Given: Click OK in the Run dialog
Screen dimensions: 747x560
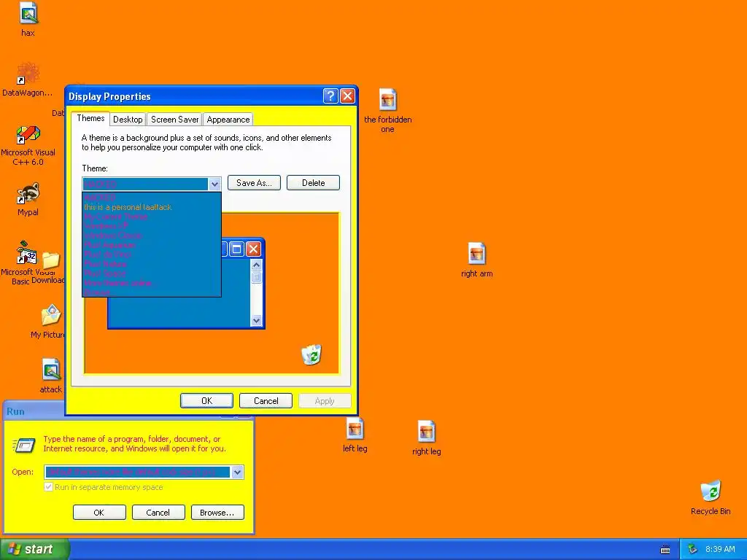Looking at the screenshot, I should [99, 513].
